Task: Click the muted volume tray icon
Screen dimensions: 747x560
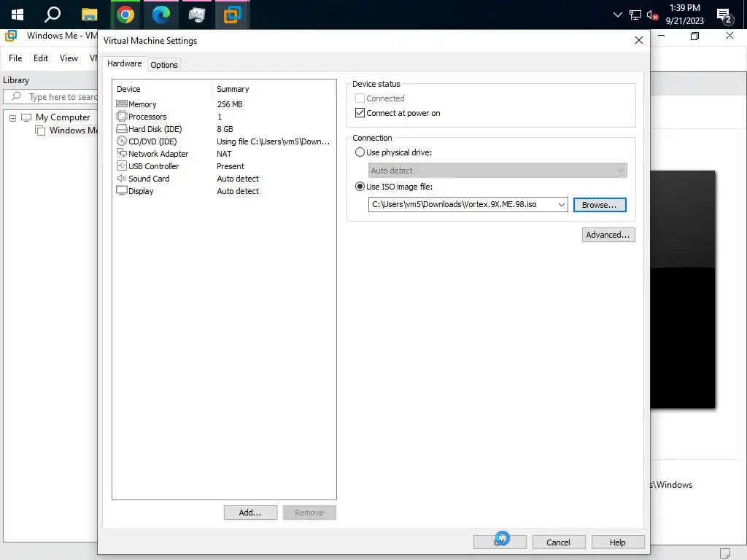Action: 652,15
